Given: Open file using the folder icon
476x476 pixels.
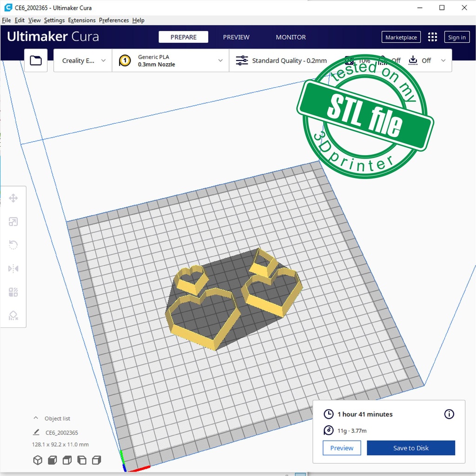Looking at the screenshot, I should point(36,60).
